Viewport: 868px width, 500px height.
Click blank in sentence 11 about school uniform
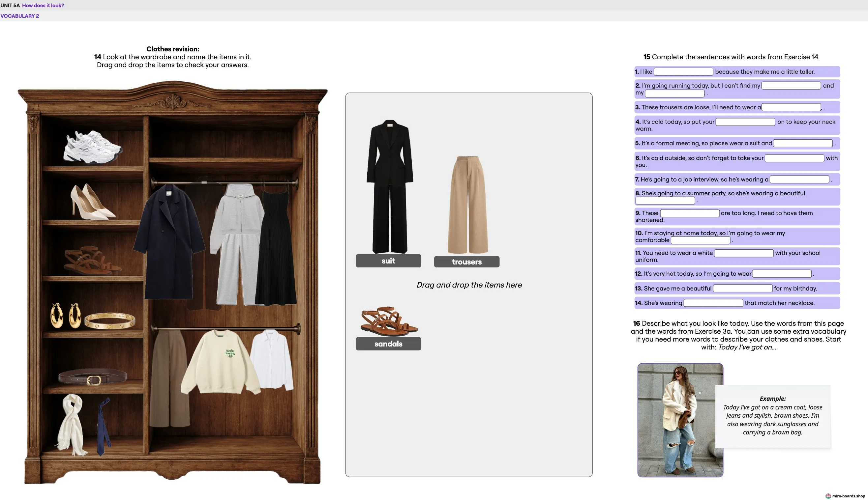pyautogui.click(x=744, y=253)
